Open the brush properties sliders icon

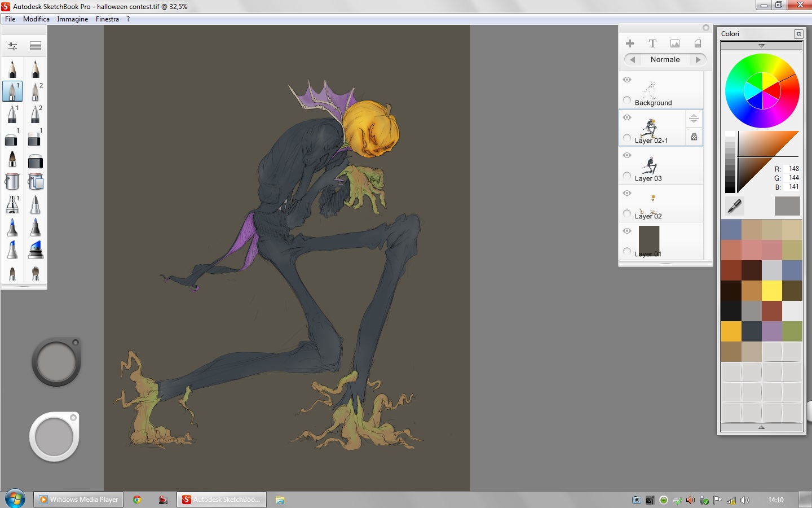[x=12, y=46]
